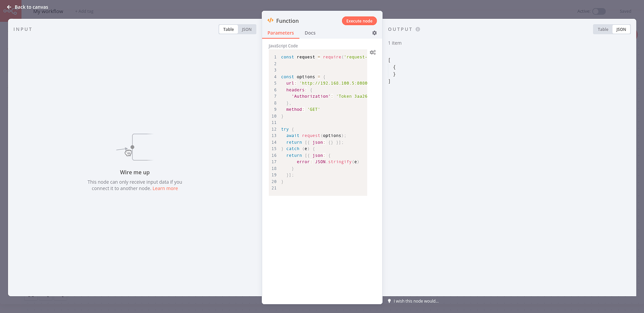Click the lightbulb feedback icon
Screen dimensions: 644x313
[389, 301]
